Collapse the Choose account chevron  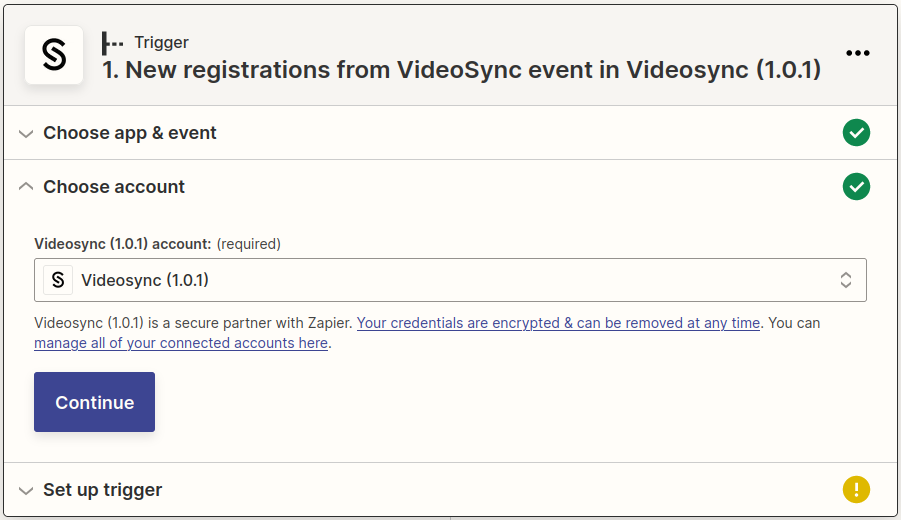coord(26,187)
